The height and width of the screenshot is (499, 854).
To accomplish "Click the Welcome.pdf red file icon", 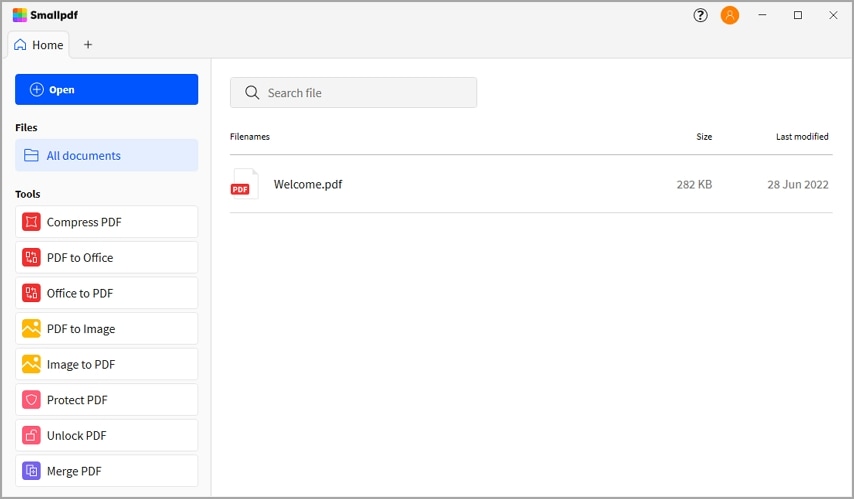I will (x=243, y=184).
